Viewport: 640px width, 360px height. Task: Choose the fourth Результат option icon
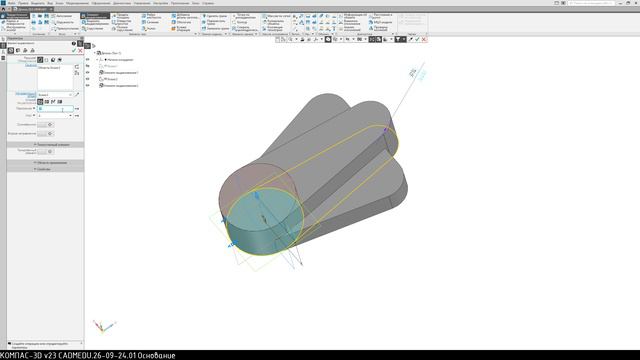pos(60,60)
